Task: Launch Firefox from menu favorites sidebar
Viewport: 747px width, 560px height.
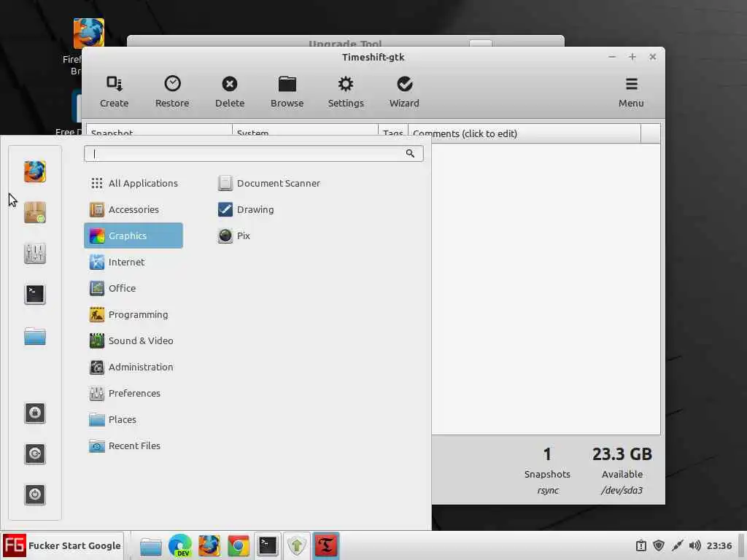Action: click(35, 171)
